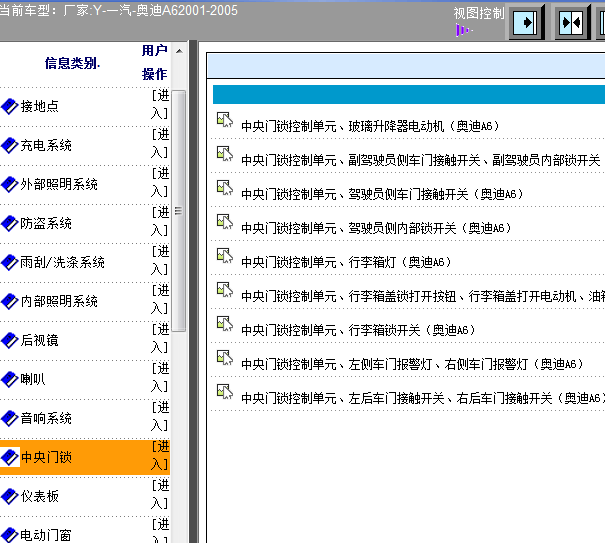
Task: Click the book icon beside 喇叭
Action: 10,380
